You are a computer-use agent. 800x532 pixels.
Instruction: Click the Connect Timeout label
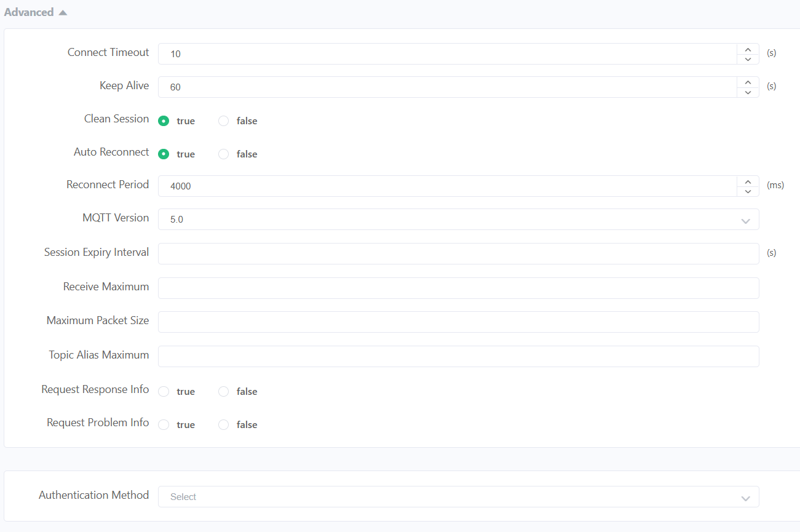108,53
